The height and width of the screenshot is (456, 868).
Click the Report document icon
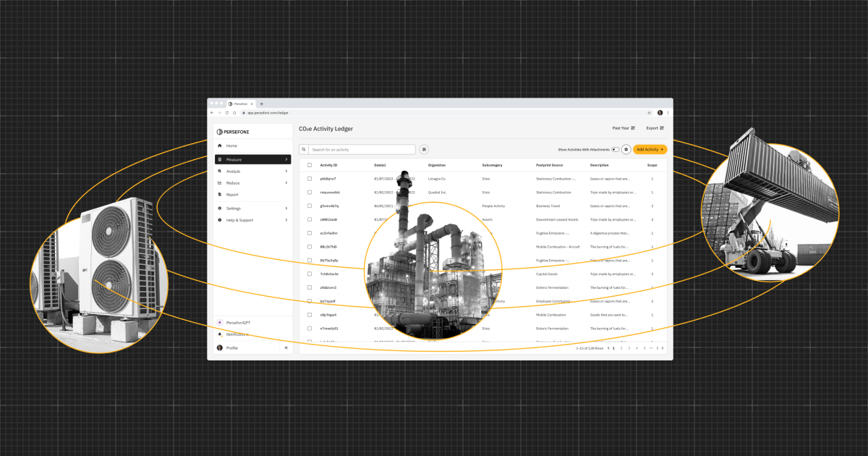219,195
